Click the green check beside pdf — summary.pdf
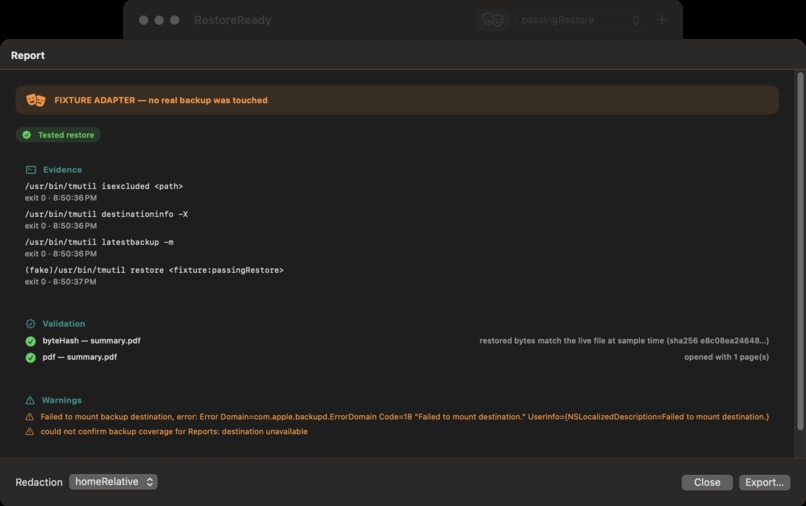The width and height of the screenshot is (806, 506). coord(30,357)
